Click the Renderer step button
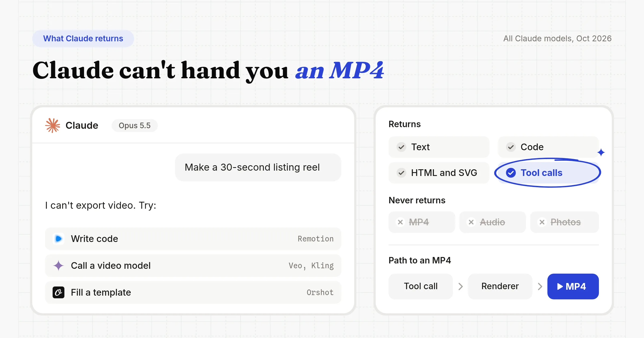The height and width of the screenshot is (338, 644). click(500, 286)
